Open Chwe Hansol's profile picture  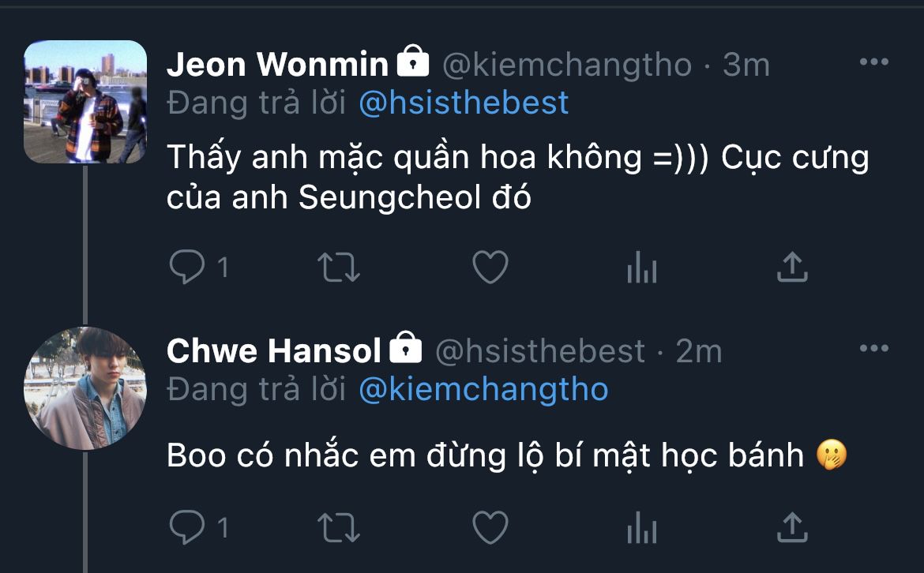[x=85, y=388]
